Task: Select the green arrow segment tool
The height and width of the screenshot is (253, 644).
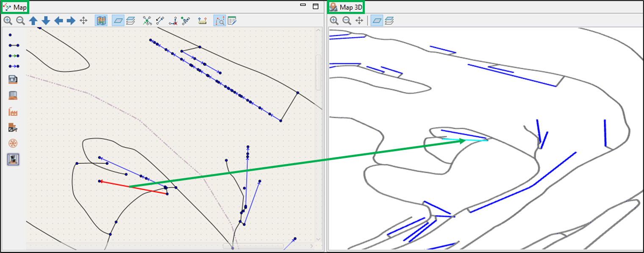Action: [x=14, y=56]
